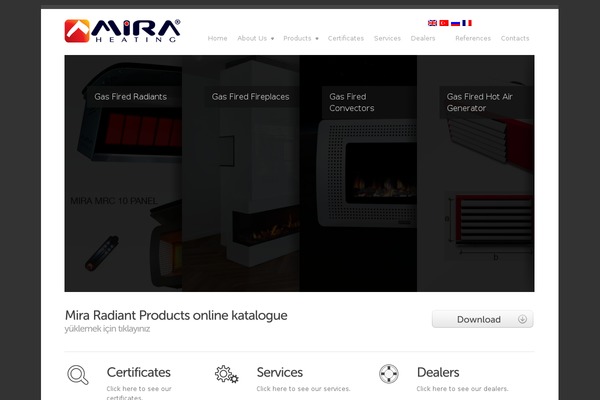Click the lifebuoy icon beside Dealers

pyautogui.click(x=388, y=374)
